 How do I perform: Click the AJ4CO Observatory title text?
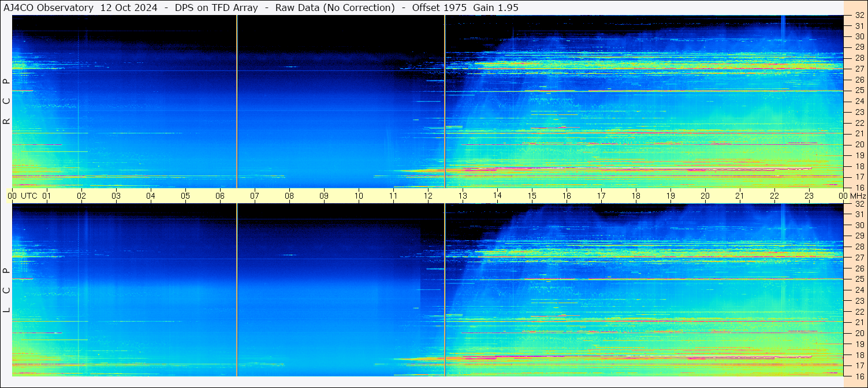(49, 8)
